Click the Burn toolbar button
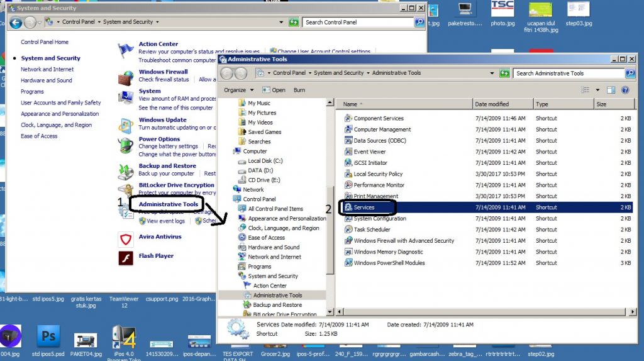The image size is (644, 361). pyautogui.click(x=299, y=90)
